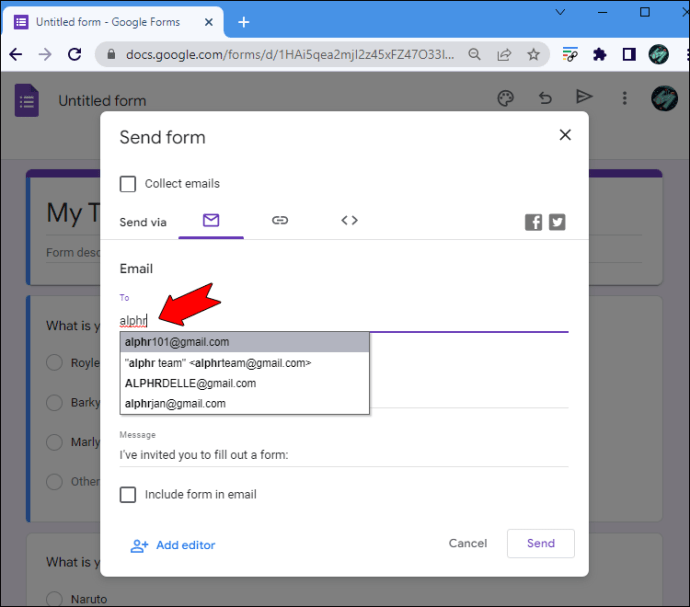This screenshot has width=690, height=607.
Task: Open the customize theme palette
Action: 506,98
